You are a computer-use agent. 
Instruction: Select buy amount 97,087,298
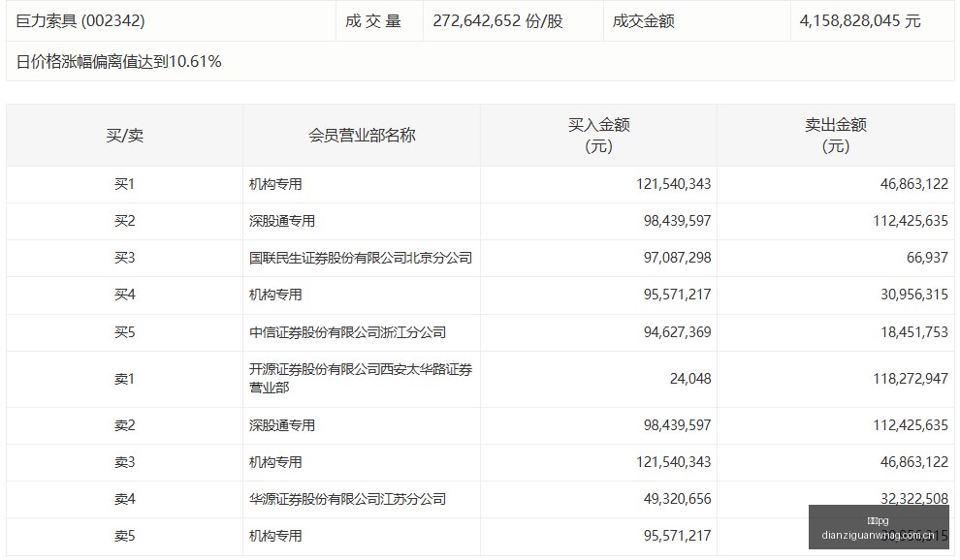(677, 258)
